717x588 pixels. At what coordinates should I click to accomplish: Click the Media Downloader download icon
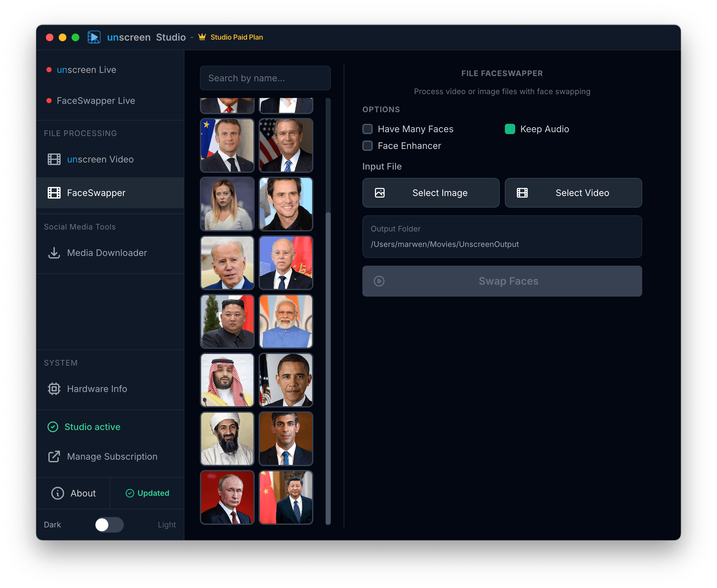pos(54,253)
